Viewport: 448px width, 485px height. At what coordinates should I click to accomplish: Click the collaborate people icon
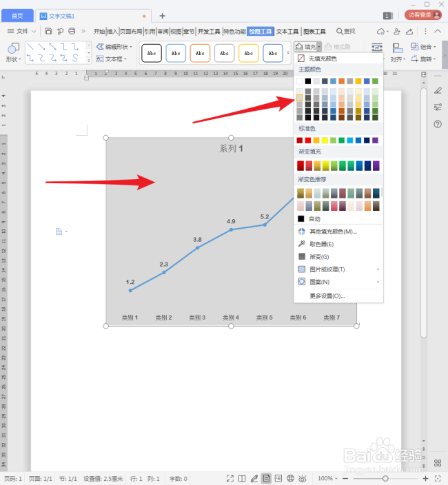(x=397, y=31)
